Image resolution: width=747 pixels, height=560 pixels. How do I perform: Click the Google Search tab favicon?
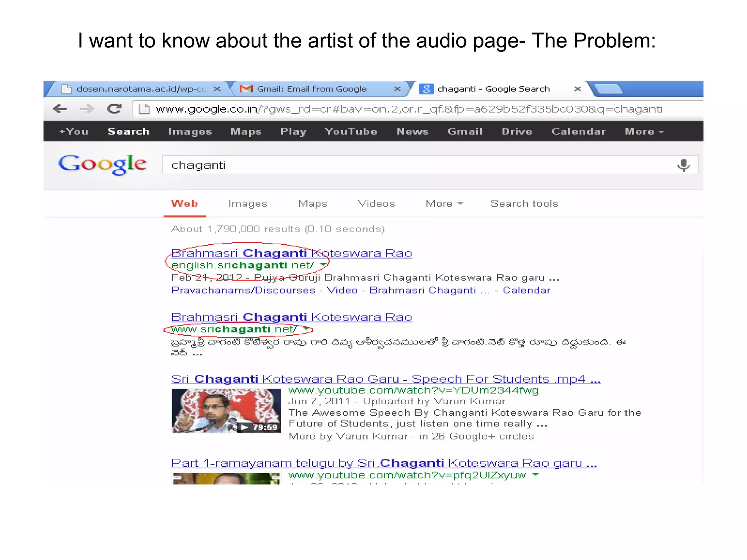426,89
